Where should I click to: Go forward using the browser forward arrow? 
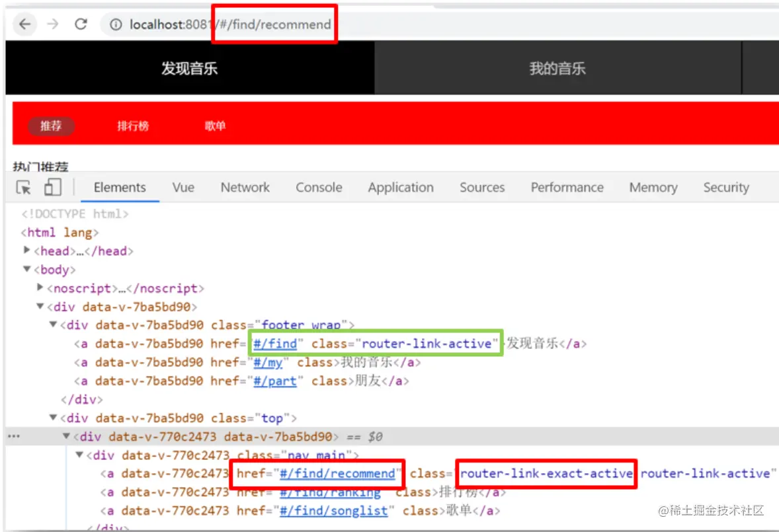tap(53, 24)
